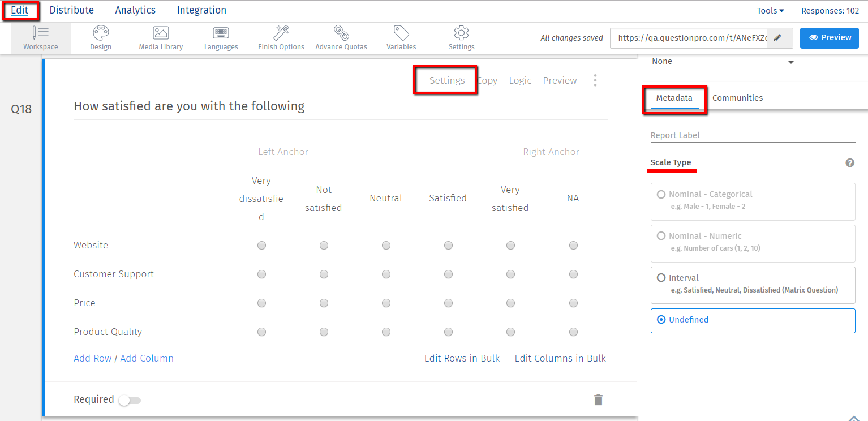868x421 pixels.
Task: Switch to the Communities tab
Action: pyautogui.click(x=737, y=97)
